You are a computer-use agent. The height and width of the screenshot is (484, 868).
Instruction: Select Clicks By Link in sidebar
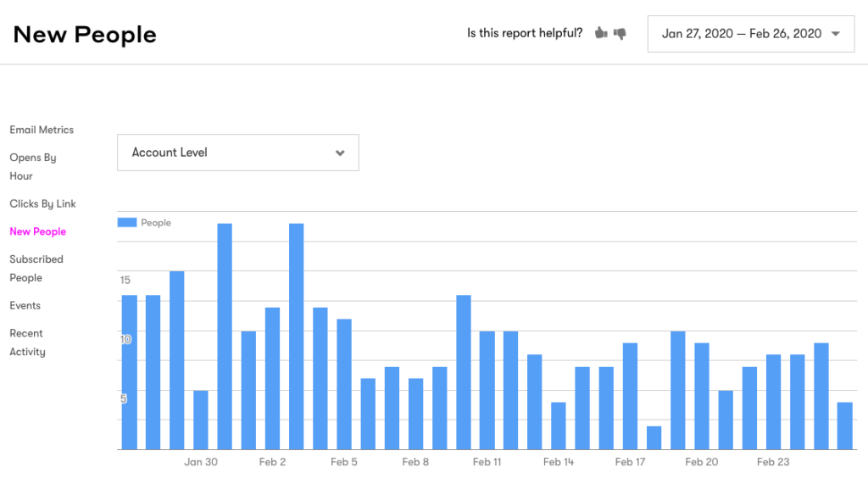42,203
